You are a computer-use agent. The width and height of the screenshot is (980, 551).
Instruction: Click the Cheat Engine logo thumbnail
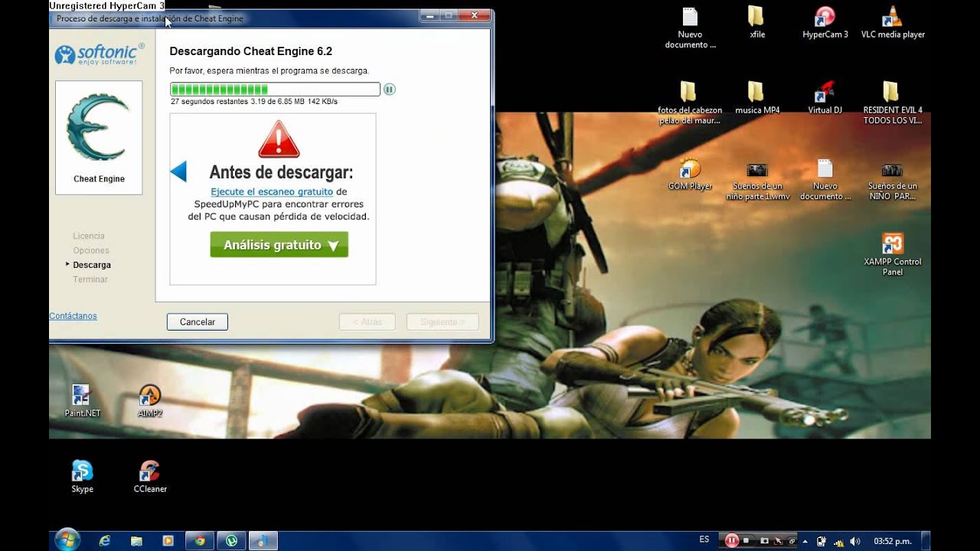[99, 138]
